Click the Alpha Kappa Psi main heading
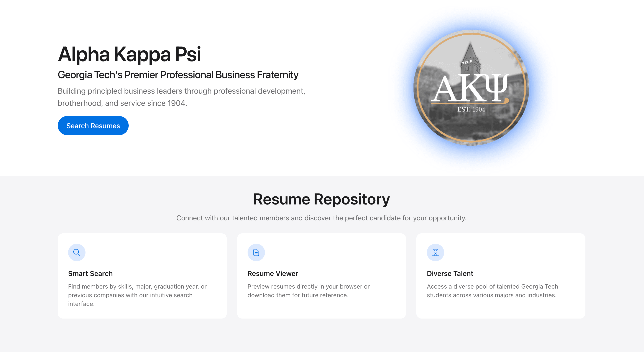This screenshot has height=352, width=644. click(x=129, y=54)
